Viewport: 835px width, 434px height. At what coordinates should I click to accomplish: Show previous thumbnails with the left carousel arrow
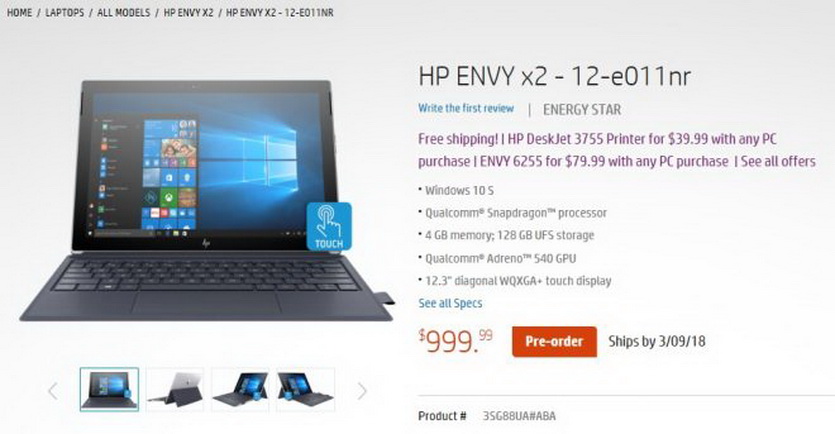click(x=53, y=391)
